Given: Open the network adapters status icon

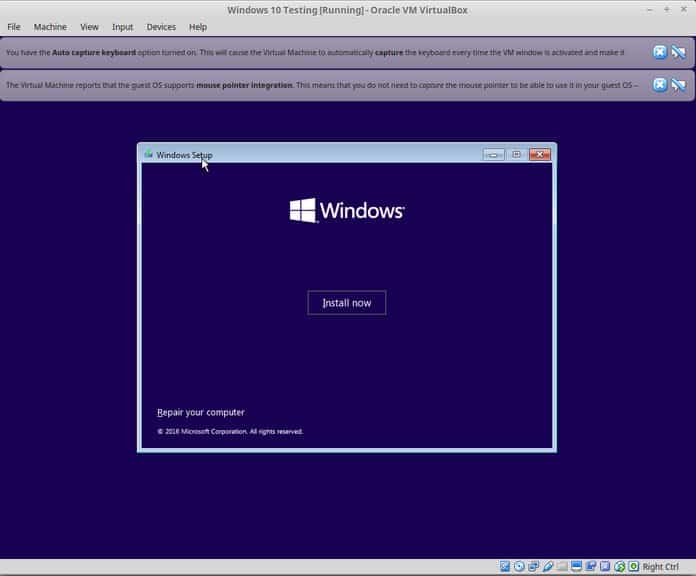Looking at the screenshot, I should click(x=534, y=566).
